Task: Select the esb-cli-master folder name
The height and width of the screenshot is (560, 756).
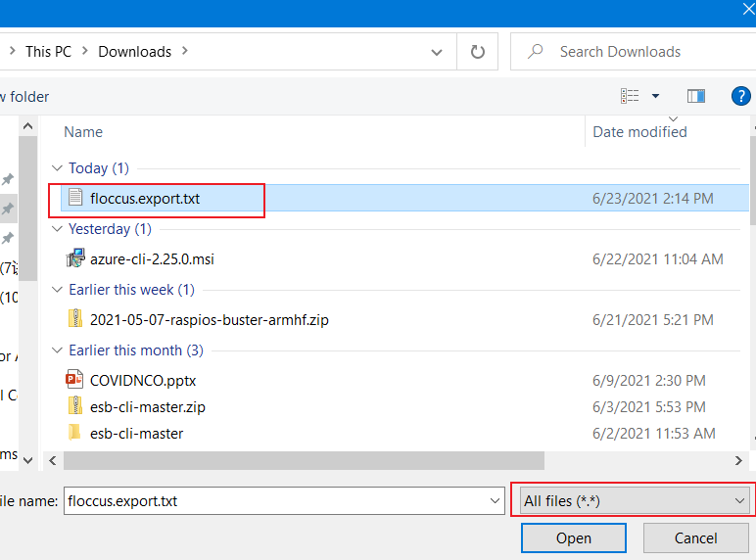Action: pos(136,434)
